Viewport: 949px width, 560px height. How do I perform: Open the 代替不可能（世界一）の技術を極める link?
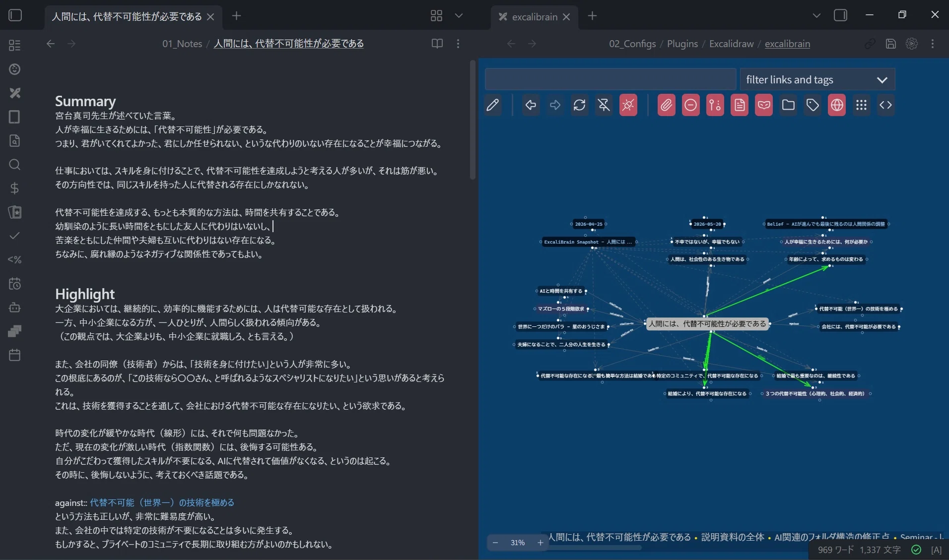[x=162, y=502]
